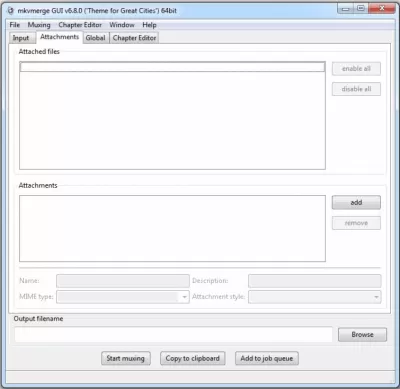Maximize the mkvmerge GUI window
Viewport: 400px width, 389px height.
pyautogui.click(x=361, y=8)
